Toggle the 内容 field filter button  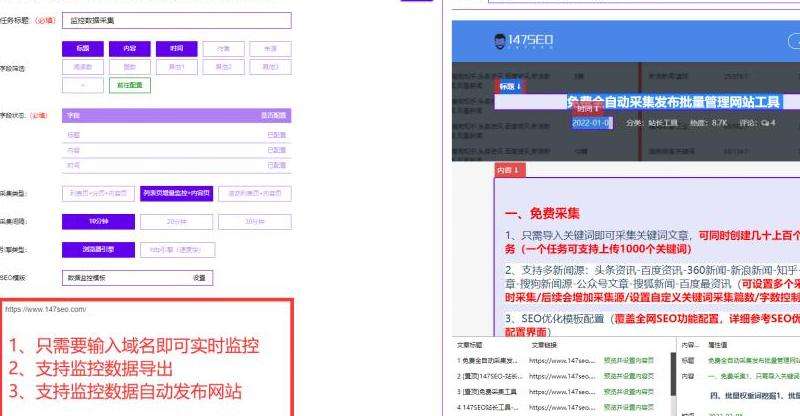pyautogui.click(x=129, y=48)
